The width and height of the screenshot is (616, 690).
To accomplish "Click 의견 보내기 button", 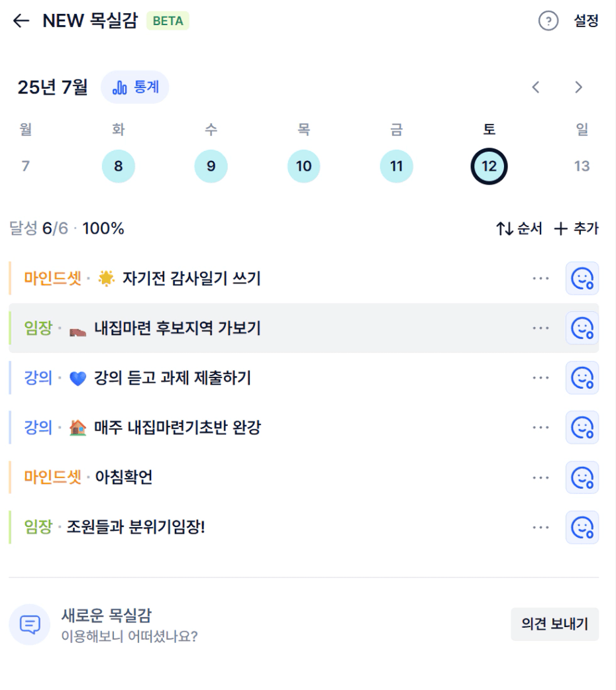I will [555, 624].
